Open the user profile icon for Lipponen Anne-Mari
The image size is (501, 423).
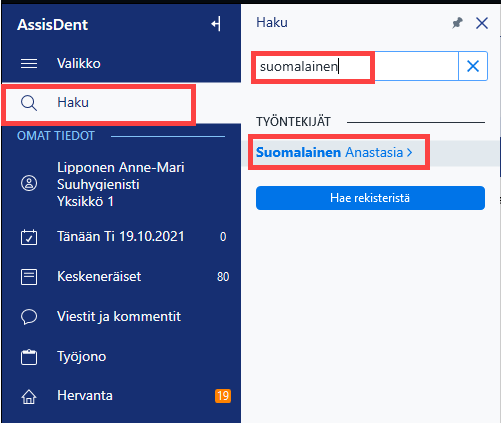29,183
